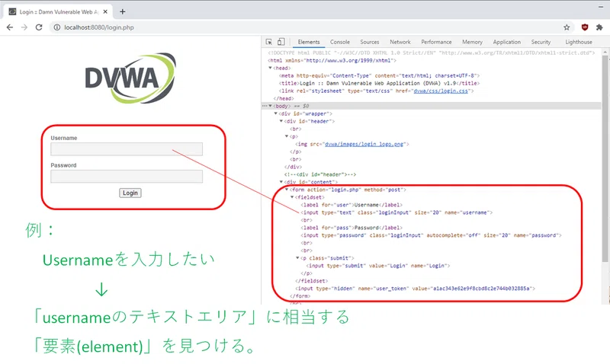Select the meta http-equiv line
The width and height of the screenshot is (610, 364).
pyautogui.click(x=379, y=75)
